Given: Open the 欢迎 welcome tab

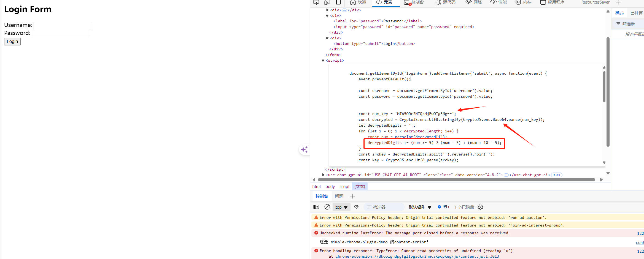Looking at the screenshot, I should click(x=358, y=2).
